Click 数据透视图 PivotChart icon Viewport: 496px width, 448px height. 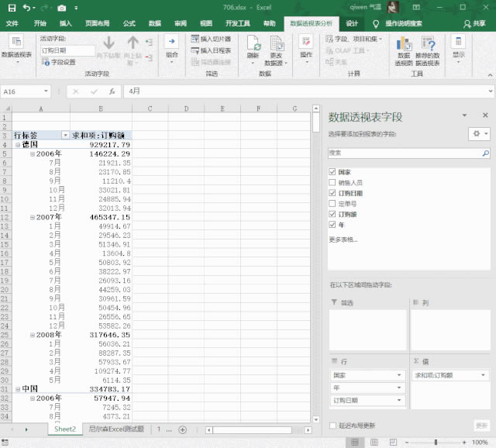404,43
